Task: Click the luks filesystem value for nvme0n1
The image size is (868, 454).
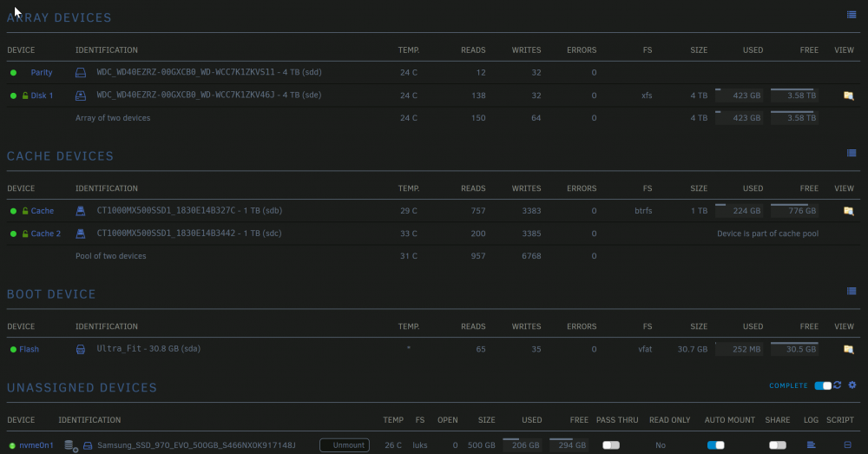Action: pos(419,445)
